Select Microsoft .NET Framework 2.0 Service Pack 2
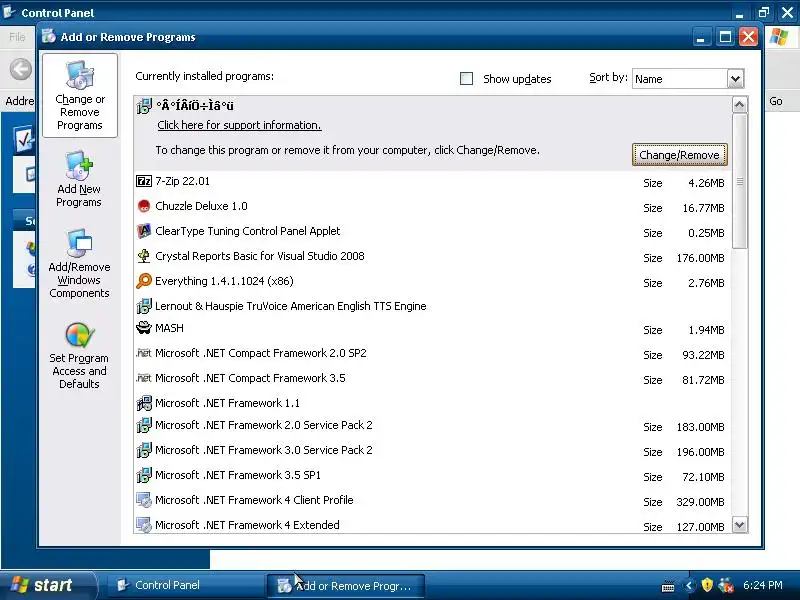The height and width of the screenshot is (600, 800). 433,426
